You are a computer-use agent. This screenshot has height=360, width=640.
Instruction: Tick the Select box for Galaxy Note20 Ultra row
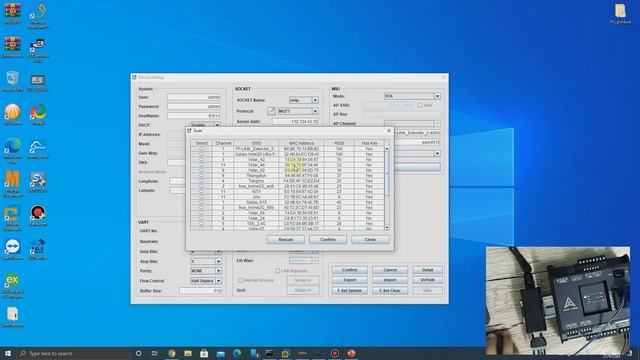(x=201, y=154)
